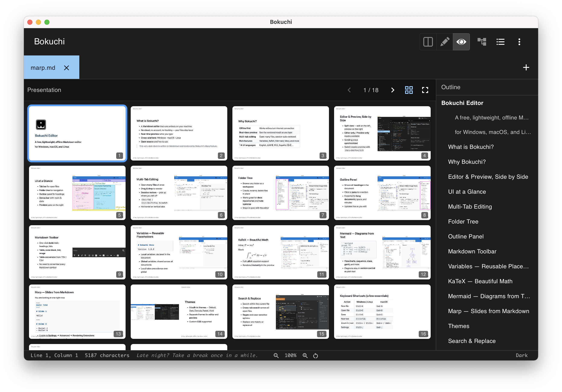Toggle the folder tree panel icon

tap(482, 42)
